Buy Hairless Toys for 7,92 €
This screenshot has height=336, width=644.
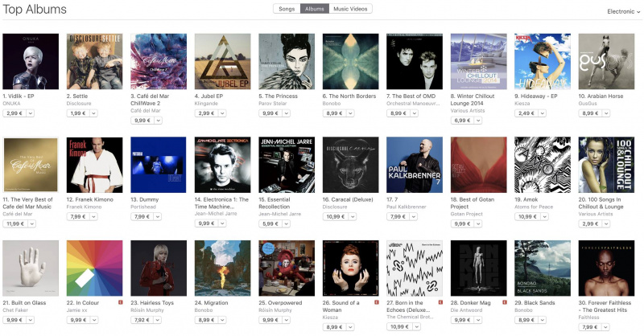[142, 320]
